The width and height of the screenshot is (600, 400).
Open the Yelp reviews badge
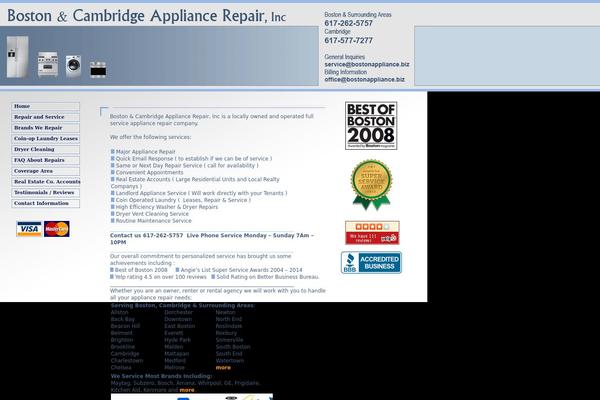click(372, 232)
